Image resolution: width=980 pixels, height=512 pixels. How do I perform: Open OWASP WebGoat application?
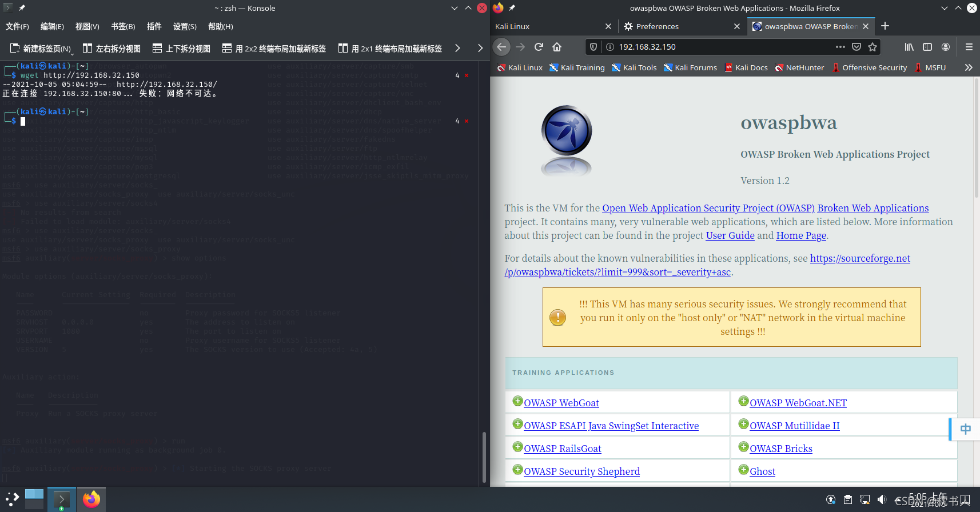[561, 403]
